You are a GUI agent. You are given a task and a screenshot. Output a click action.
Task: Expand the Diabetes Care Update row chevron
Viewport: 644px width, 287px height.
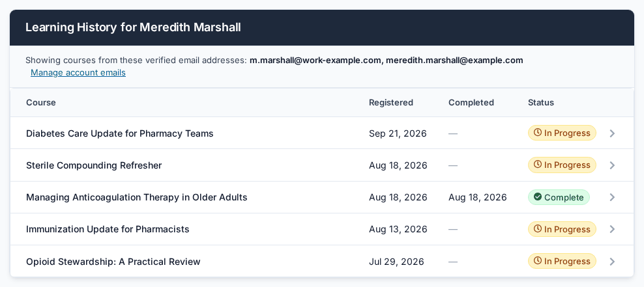click(612, 133)
